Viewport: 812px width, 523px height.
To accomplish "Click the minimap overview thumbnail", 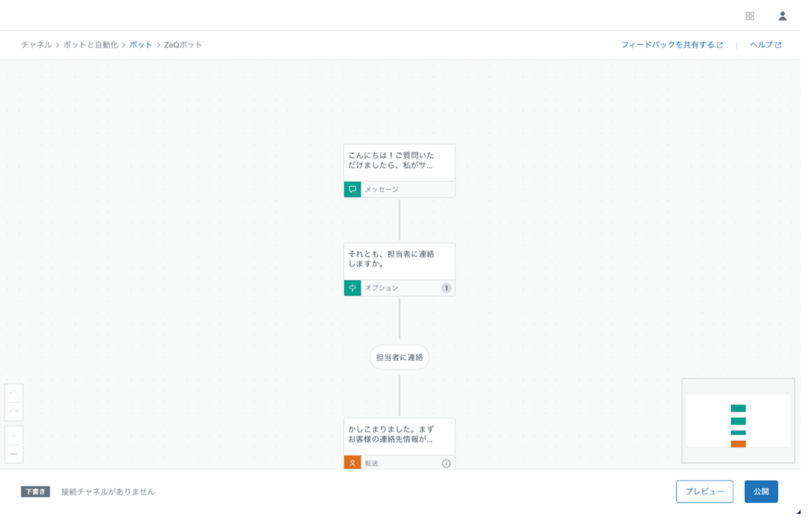I will point(738,420).
